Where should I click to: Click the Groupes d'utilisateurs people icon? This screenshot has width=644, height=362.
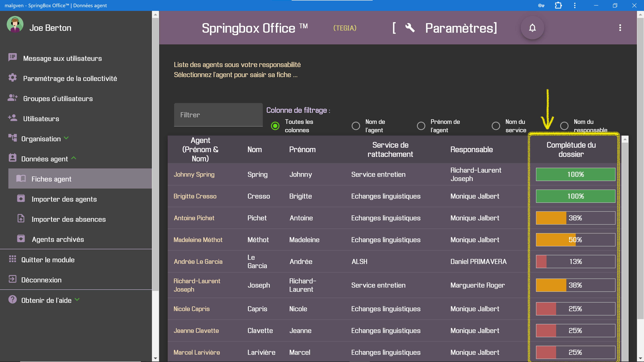point(13,98)
